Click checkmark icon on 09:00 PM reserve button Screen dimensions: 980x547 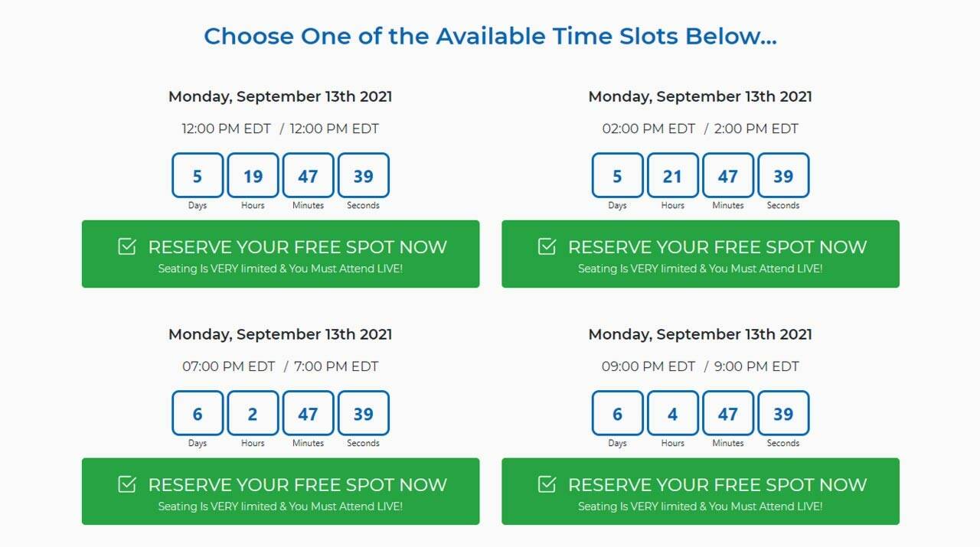pos(547,484)
